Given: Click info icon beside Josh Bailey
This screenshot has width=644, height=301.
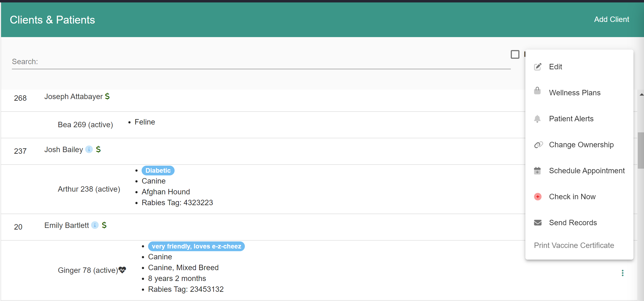Looking at the screenshot, I should [89, 149].
